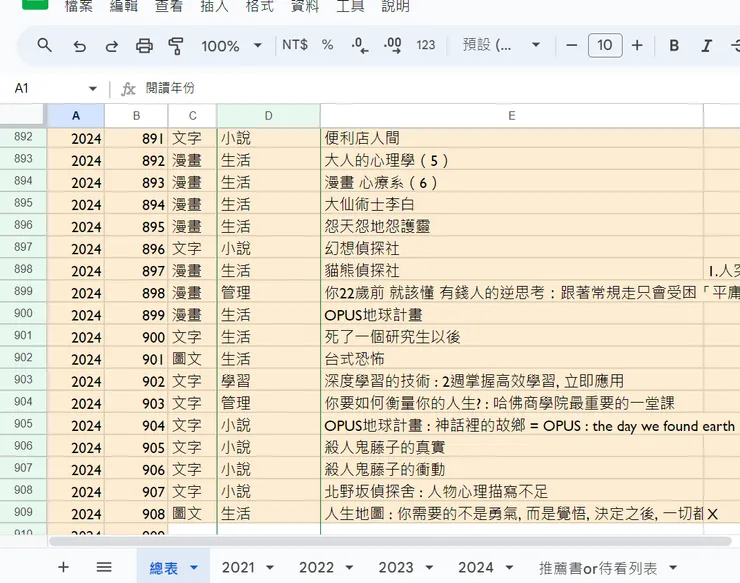Select column E header
The width and height of the screenshot is (740, 583).
[x=512, y=116]
